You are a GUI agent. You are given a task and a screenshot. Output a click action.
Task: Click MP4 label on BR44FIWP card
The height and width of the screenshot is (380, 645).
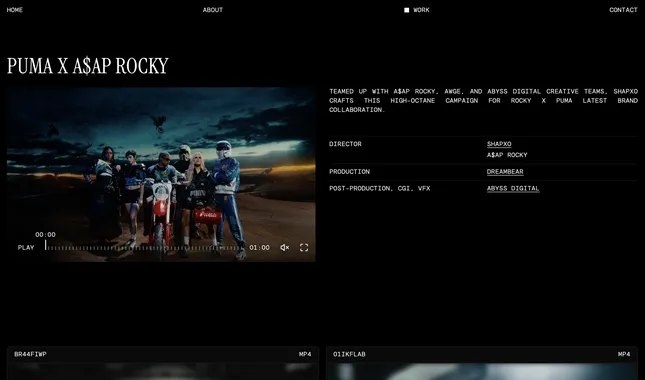[305, 354]
